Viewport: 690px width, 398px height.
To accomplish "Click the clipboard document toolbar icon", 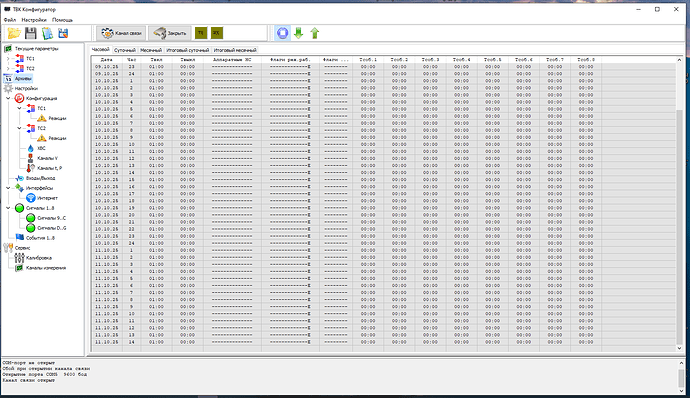I will (47, 33).
